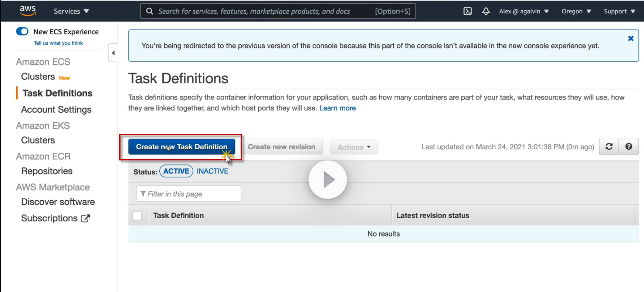This screenshot has height=292, width=644.
Task: Click the AWS logo home icon
Action: click(x=28, y=11)
